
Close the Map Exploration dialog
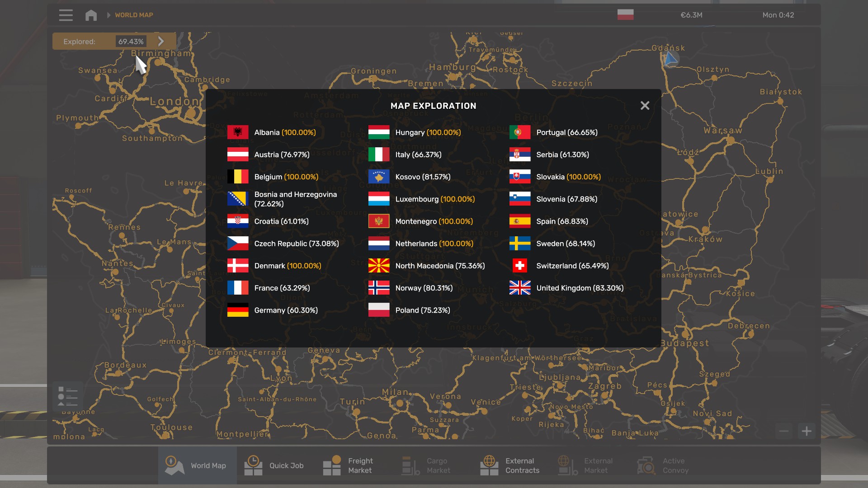tap(645, 105)
